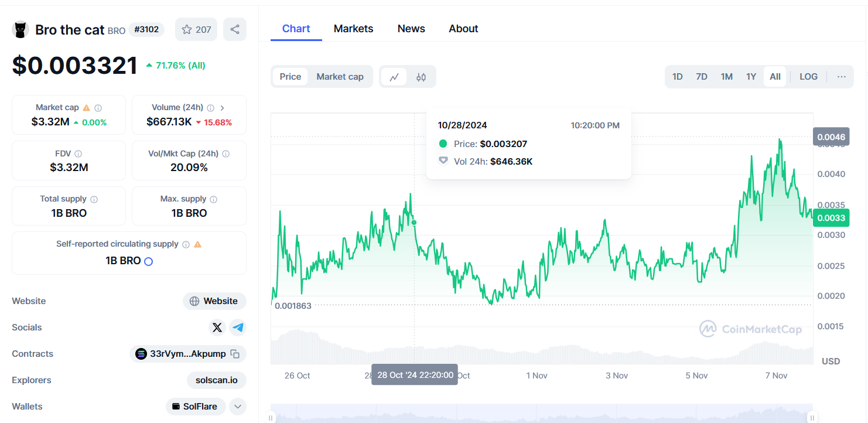Click the share icon button
The width and height of the screenshot is (868, 423).
click(x=235, y=29)
